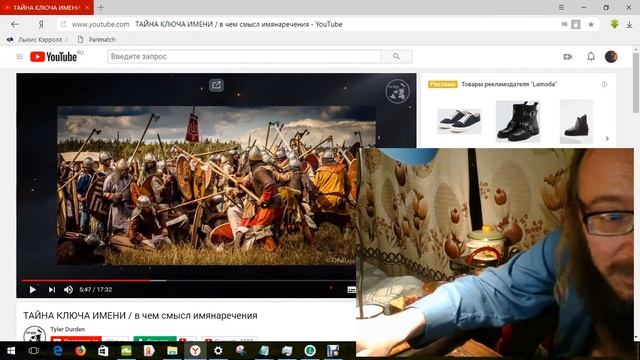Play the video with the play button

tap(32, 290)
